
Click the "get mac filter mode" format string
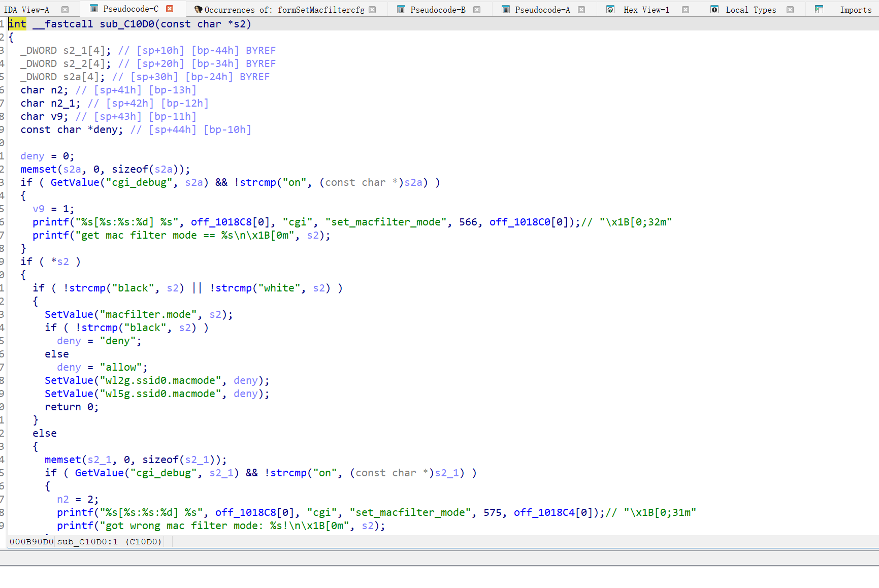point(185,235)
